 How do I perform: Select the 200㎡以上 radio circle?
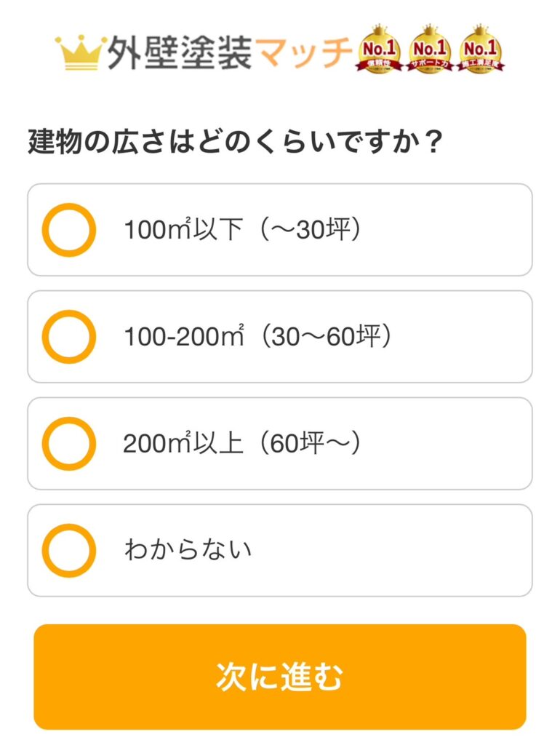tap(69, 444)
